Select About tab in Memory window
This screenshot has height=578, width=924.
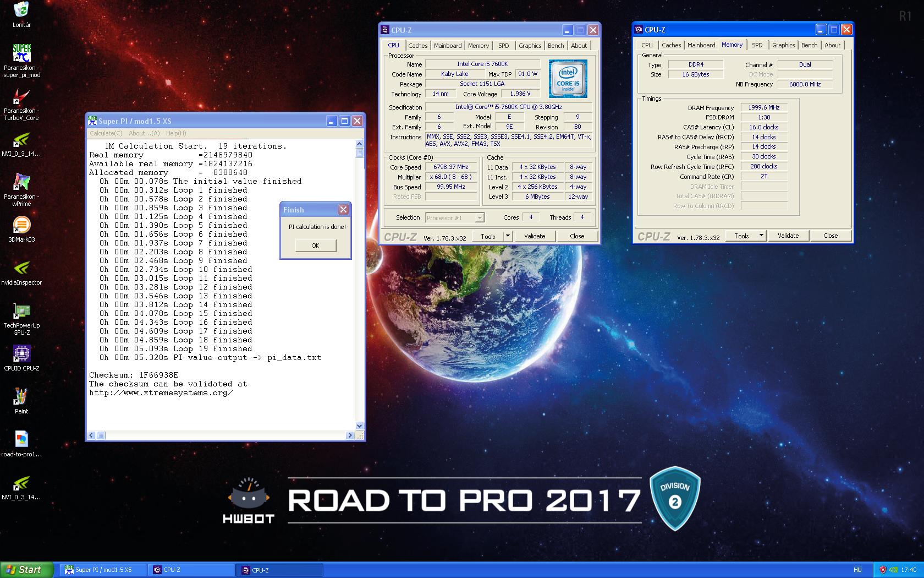pyautogui.click(x=833, y=45)
